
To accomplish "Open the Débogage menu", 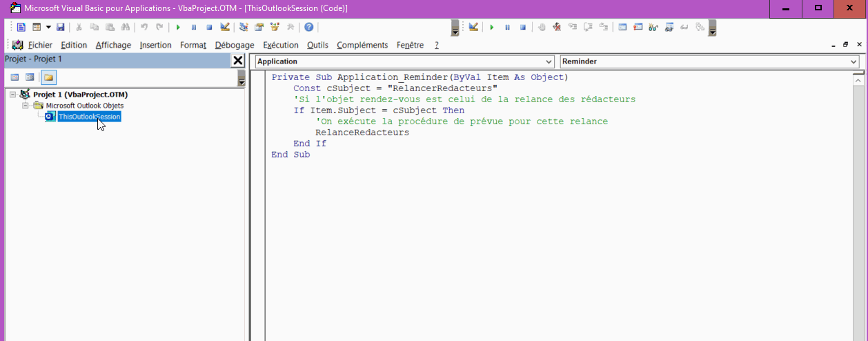I will click(x=234, y=45).
